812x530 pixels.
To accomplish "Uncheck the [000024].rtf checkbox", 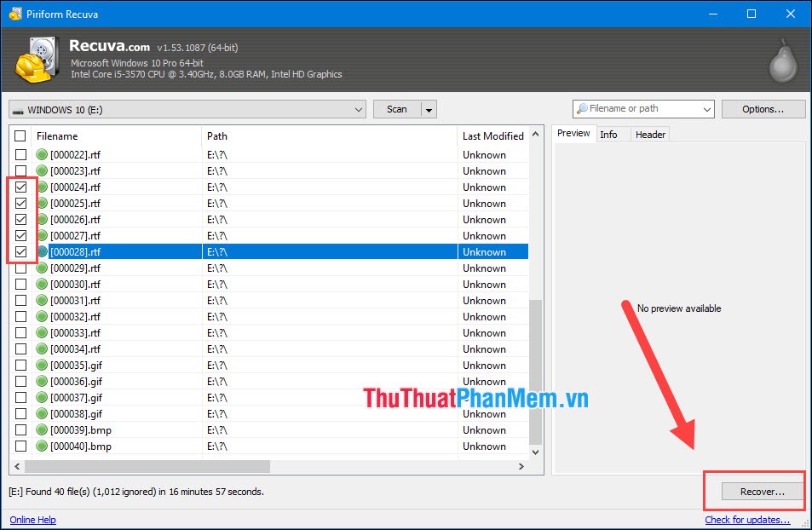I will (x=20, y=187).
